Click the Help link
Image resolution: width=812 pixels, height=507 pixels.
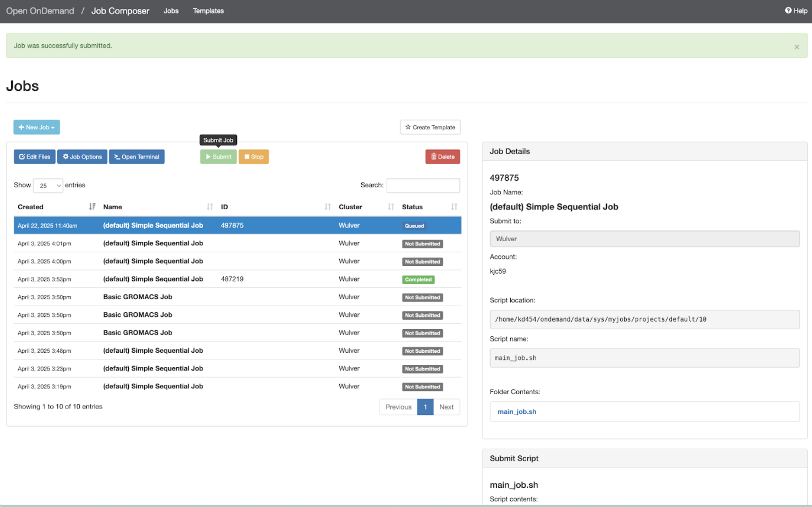[796, 11]
